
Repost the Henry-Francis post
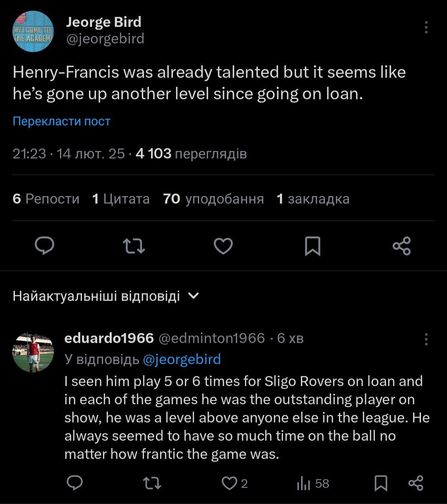tap(134, 246)
